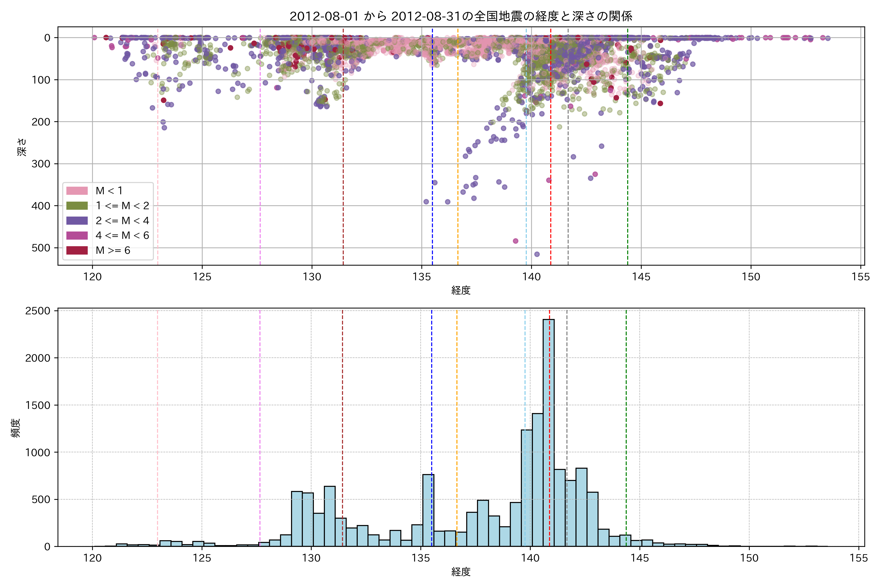Click the 頻度 y-axis label
The width and height of the screenshot is (882, 588).
[16, 428]
